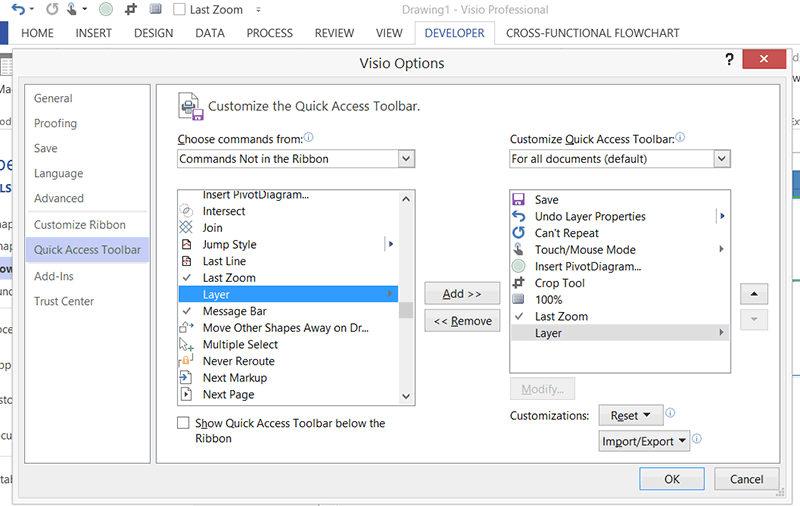Click the Move Up arrow button

click(754, 294)
